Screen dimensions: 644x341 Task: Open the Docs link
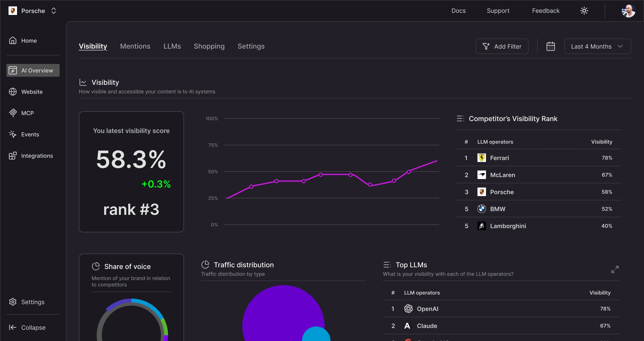pos(458,11)
